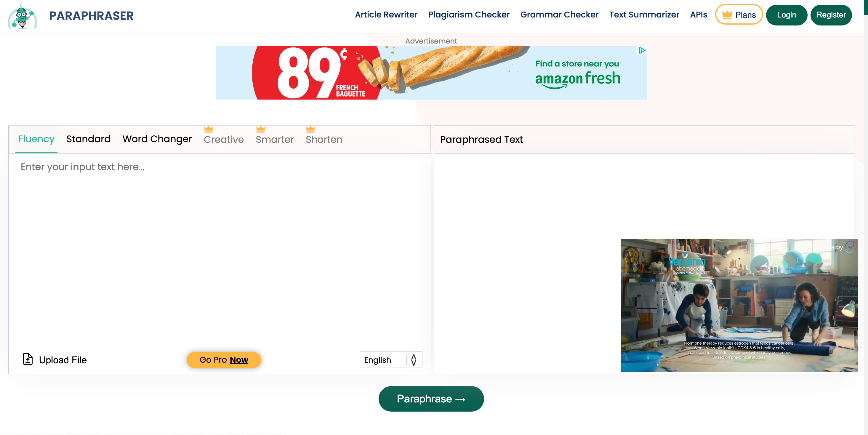The width and height of the screenshot is (868, 435).
Task: Click the crown icon above the Creative mode
Action: point(209,129)
